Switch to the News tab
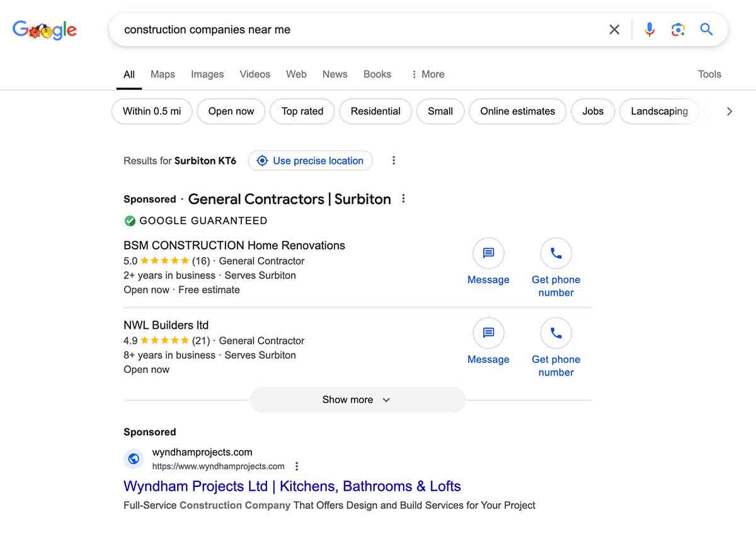756x536 pixels. pos(335,74)
